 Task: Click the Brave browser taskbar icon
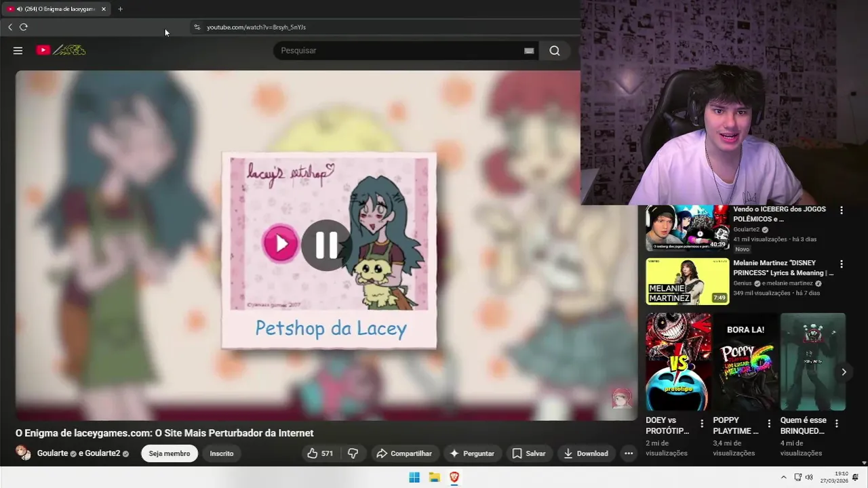[454, 477]
